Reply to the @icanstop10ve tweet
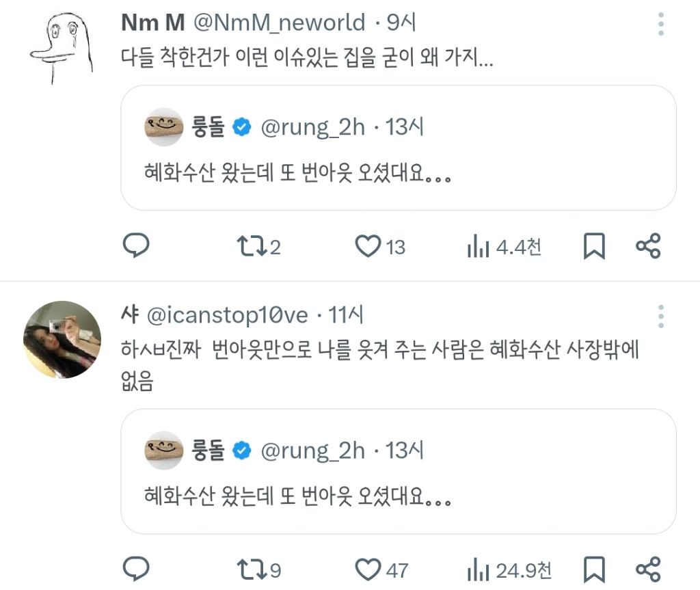This screenshot has height=590, width=700. pos(136,569)
